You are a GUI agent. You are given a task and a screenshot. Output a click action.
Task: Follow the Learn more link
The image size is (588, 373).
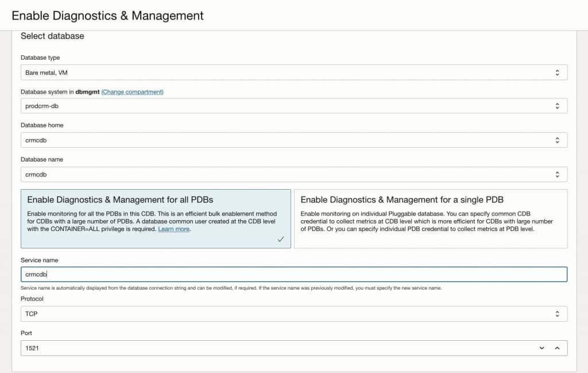click(x=173, y=229)
